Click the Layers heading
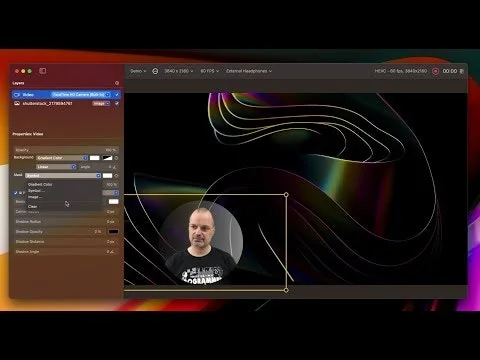The image size is (480, 360). (18, 83)
